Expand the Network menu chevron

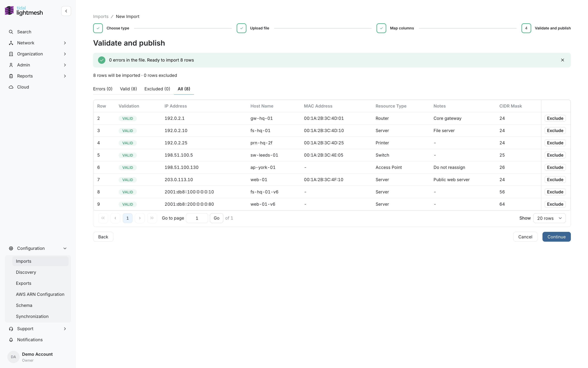(65, 43)
